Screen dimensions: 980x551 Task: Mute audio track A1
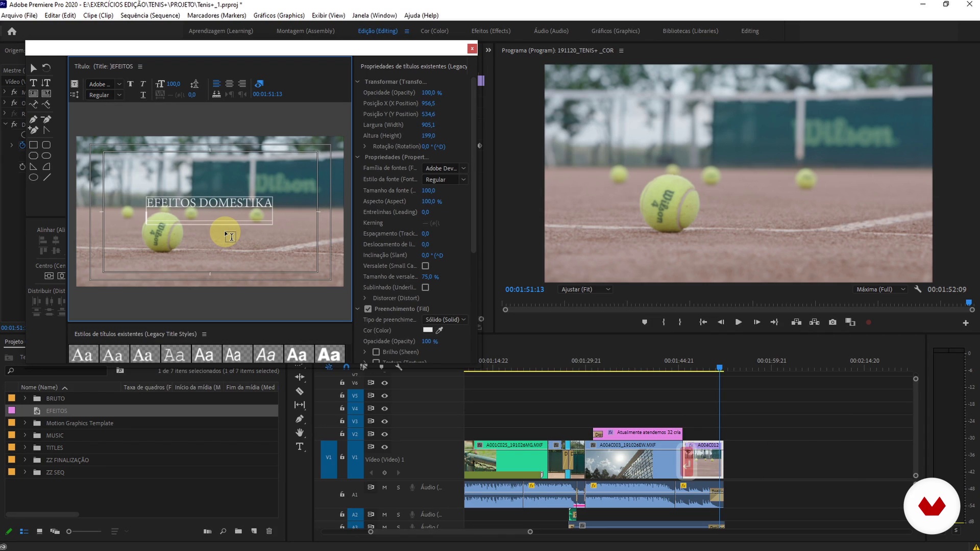(384, 487)
